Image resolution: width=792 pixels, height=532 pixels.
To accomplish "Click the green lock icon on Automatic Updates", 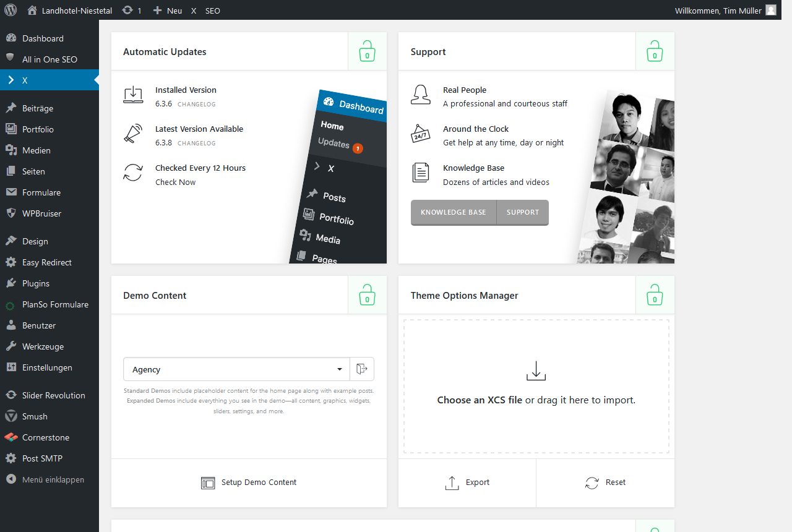I will (367, 51).
